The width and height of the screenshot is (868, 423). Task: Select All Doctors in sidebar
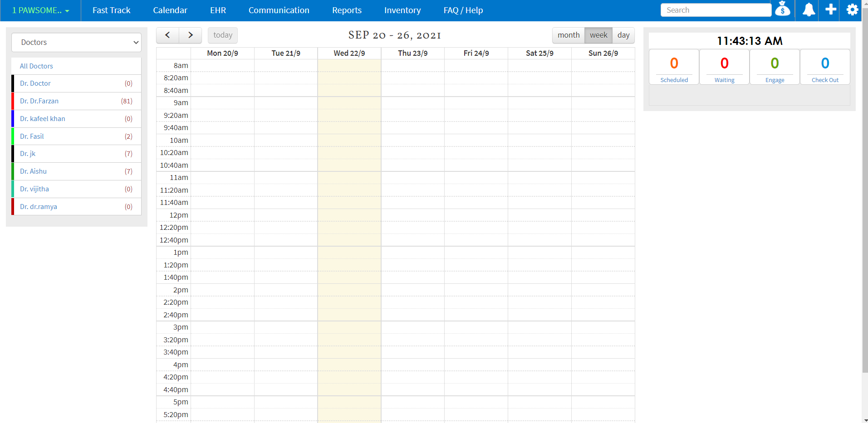(x=36, y=66)
